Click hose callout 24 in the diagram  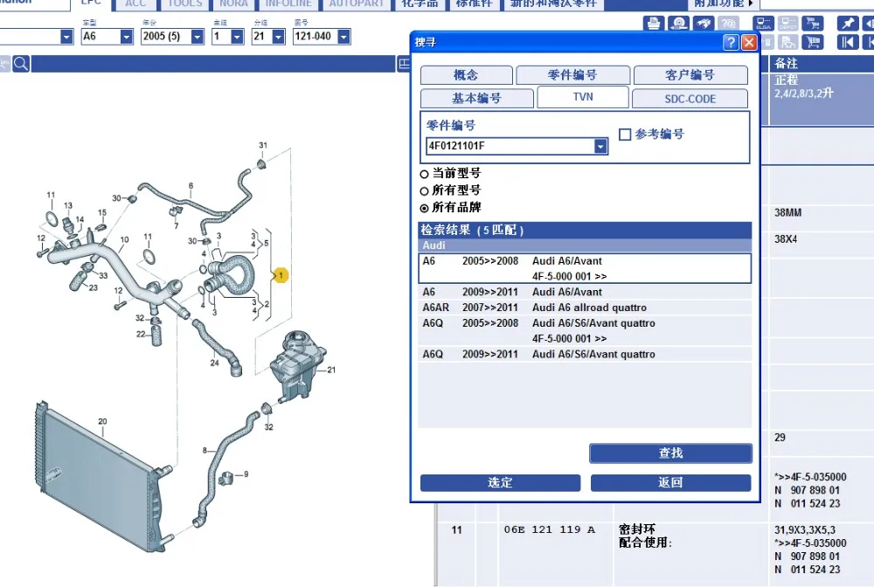[215, 363]
